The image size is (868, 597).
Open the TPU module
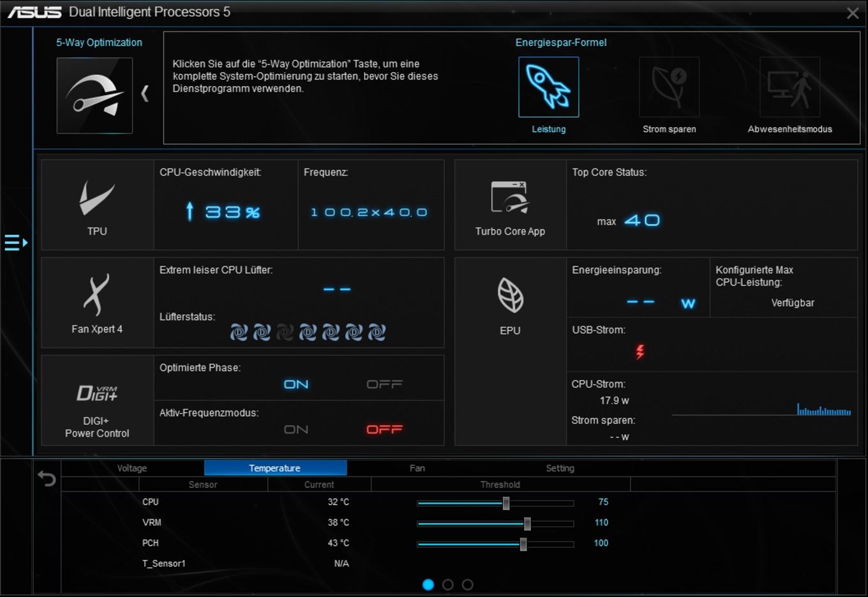[x=97, y=205]
